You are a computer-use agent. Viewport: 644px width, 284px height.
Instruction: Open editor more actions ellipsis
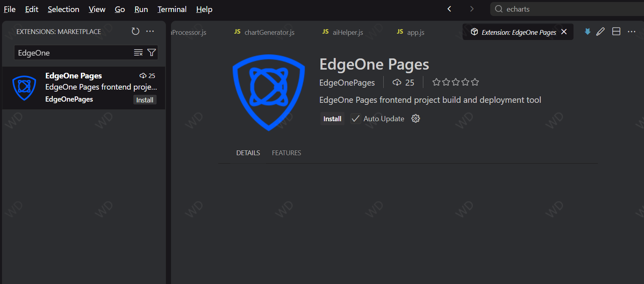tap(632, 32)
